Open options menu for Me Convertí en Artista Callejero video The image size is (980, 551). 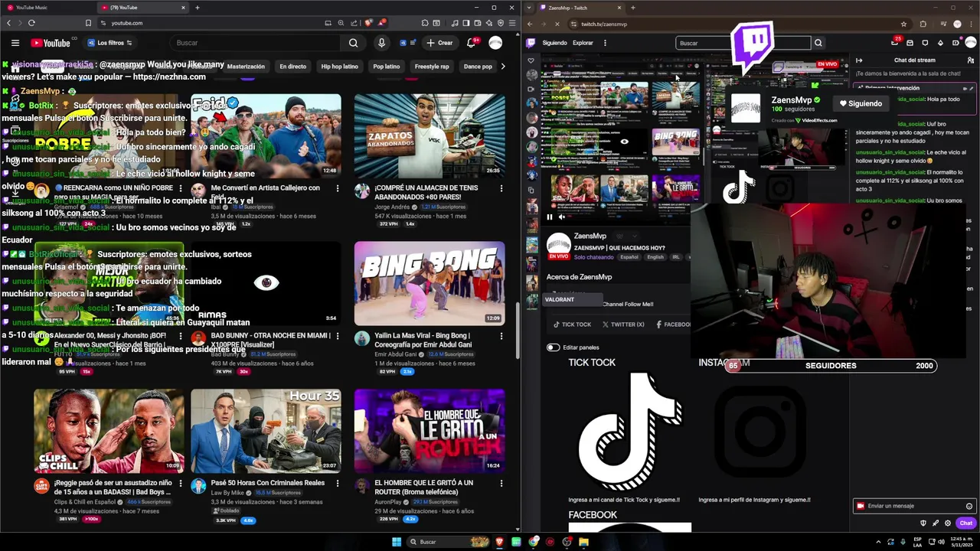[338, 188]
